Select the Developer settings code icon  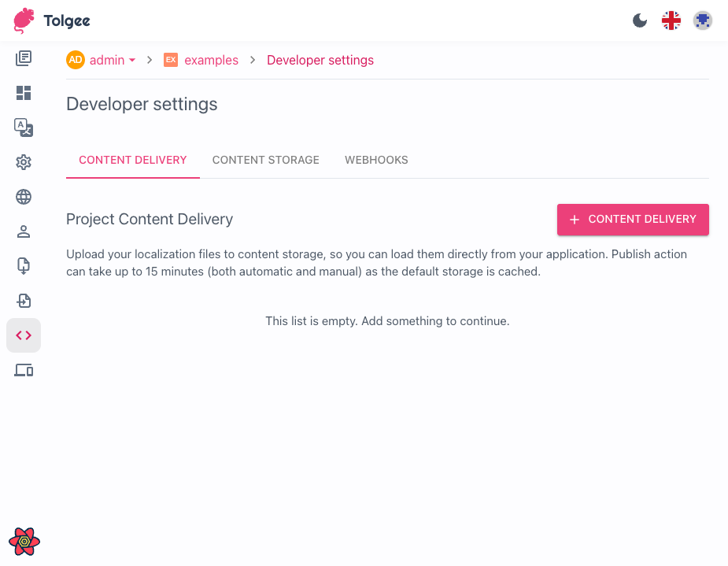24,335
